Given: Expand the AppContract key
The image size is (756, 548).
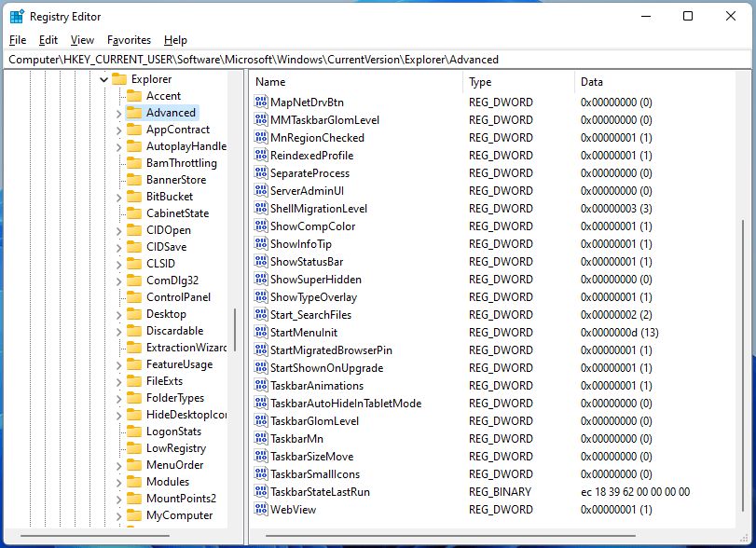Looking at the screenshot, I should pos(118,130).
